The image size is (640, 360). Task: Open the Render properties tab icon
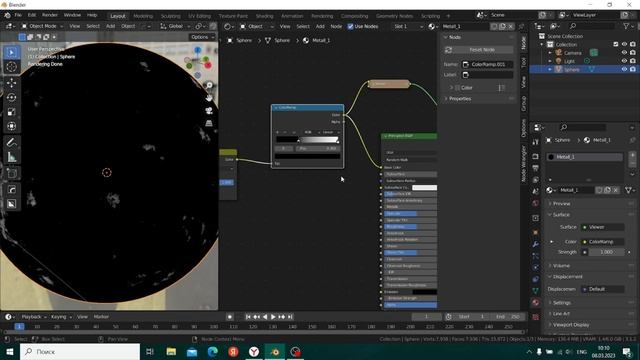point(536,156)
